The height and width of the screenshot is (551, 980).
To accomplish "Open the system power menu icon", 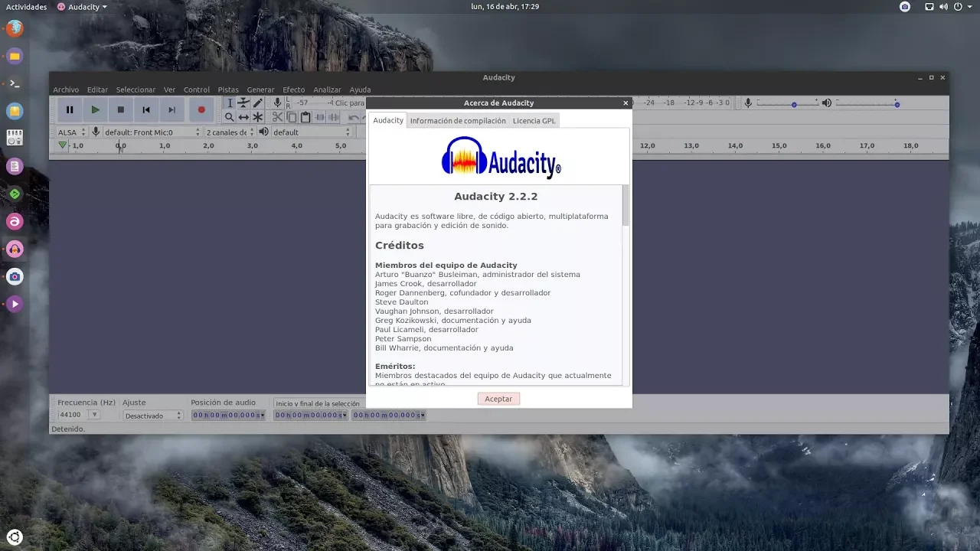I will click(x=957, y=7).
